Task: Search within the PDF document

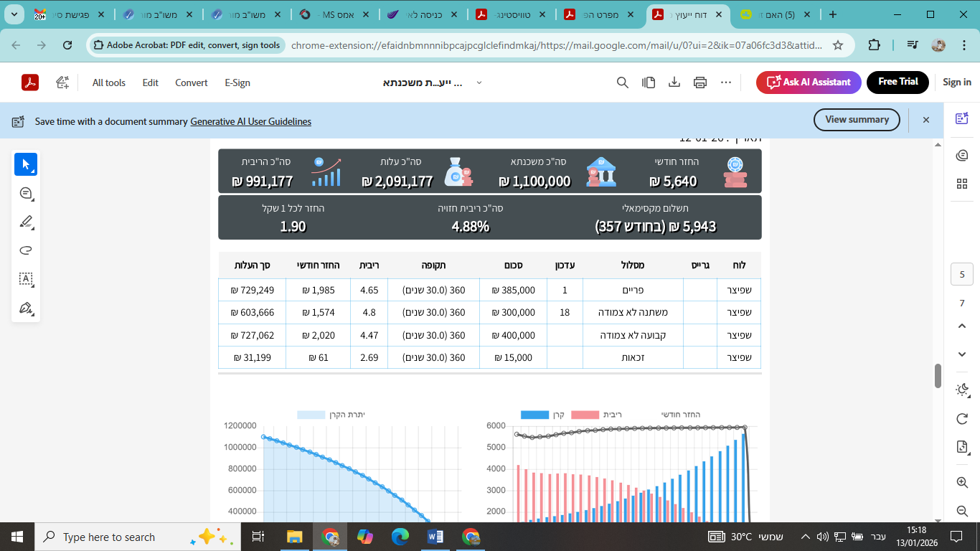Action: coord(622,82)
